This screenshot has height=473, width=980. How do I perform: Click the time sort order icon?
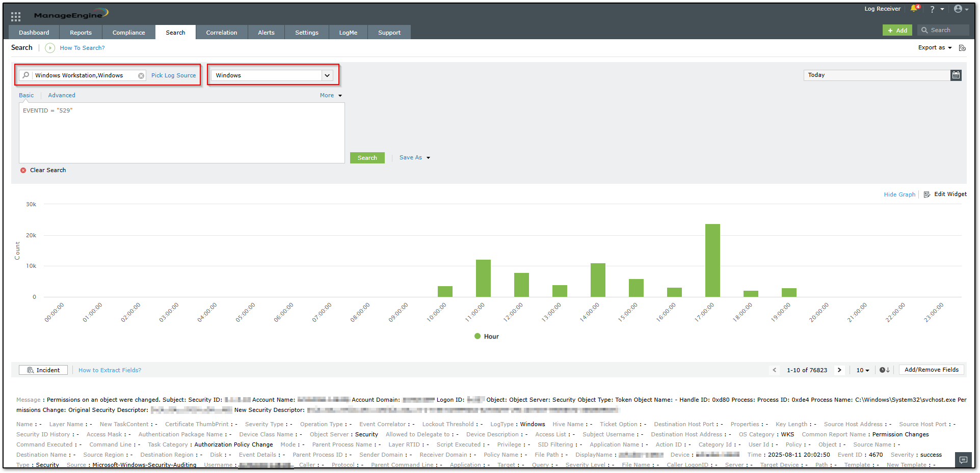[884, 370]
